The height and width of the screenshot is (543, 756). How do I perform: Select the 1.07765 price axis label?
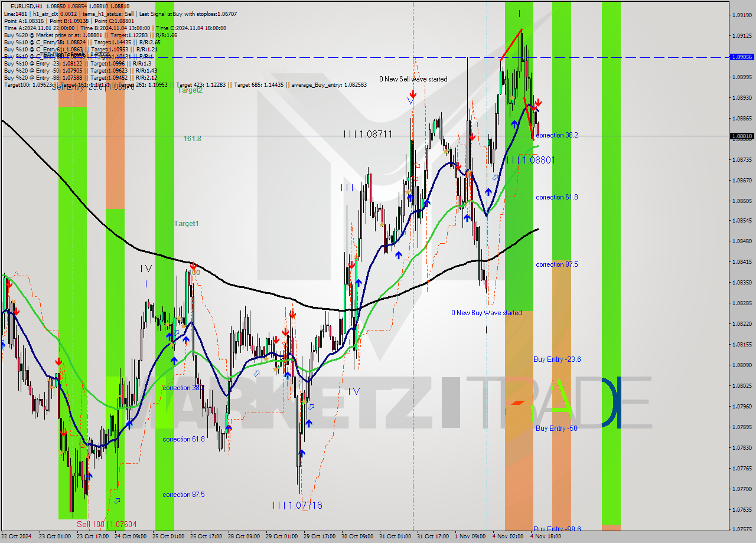[742, 468]
